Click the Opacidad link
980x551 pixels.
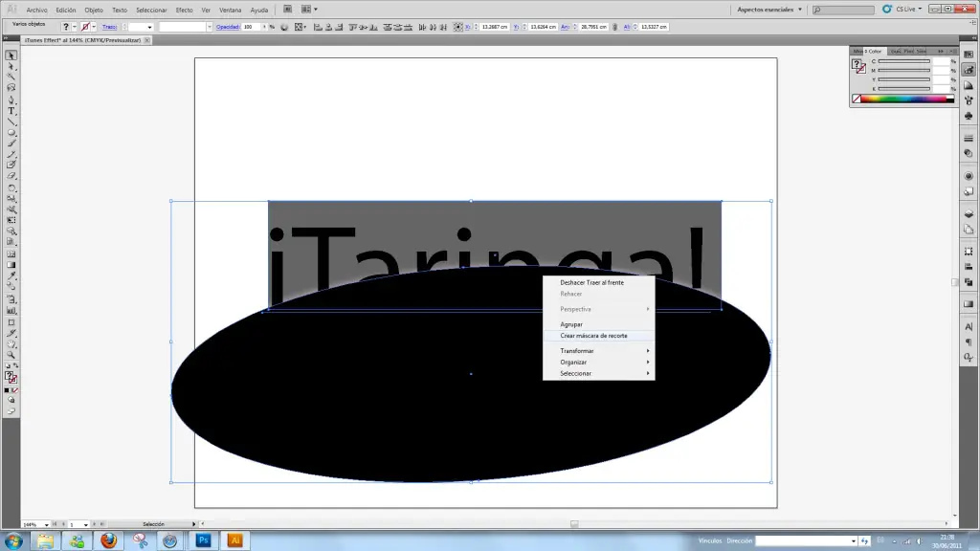[x=228, y=27]
